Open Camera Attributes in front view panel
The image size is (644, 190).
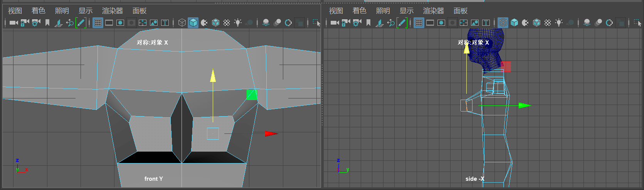pyautogui.click(x=36, y=23)
